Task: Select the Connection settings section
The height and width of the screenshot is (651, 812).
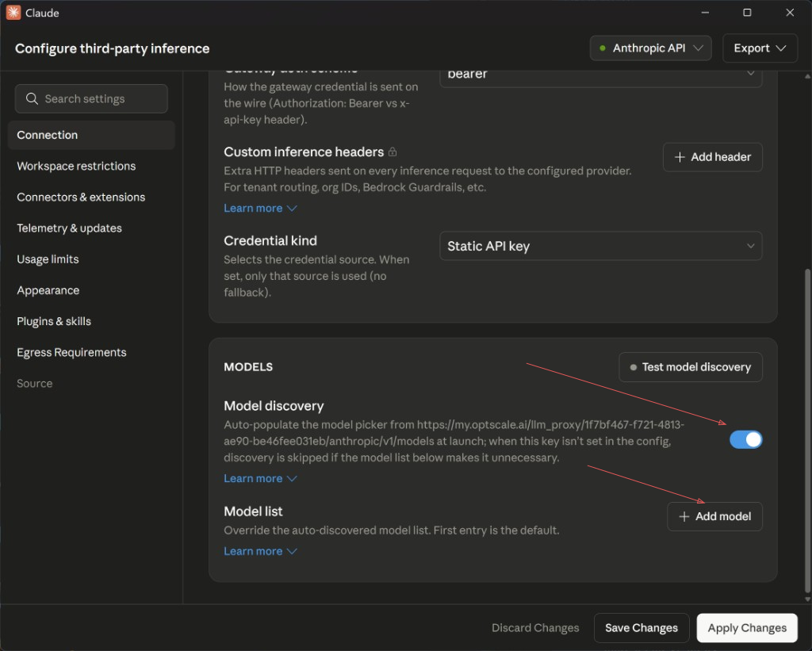Action: [91, 135]
